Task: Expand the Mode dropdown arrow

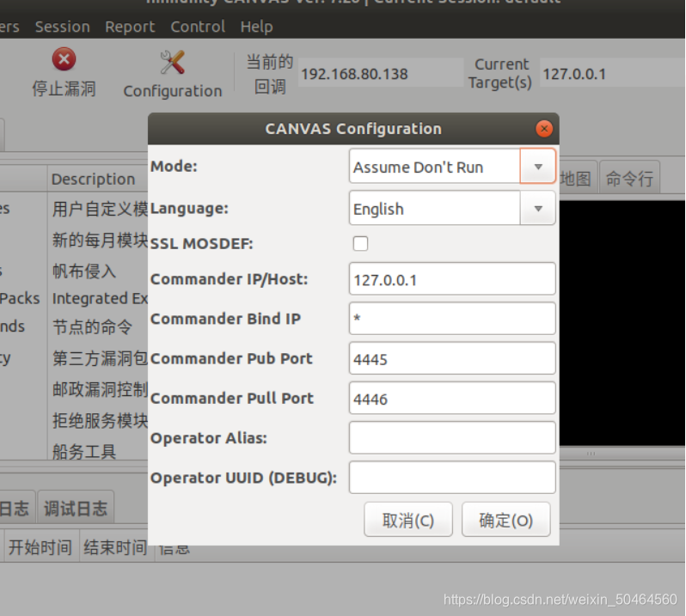Action: click(x=538, y=167)
